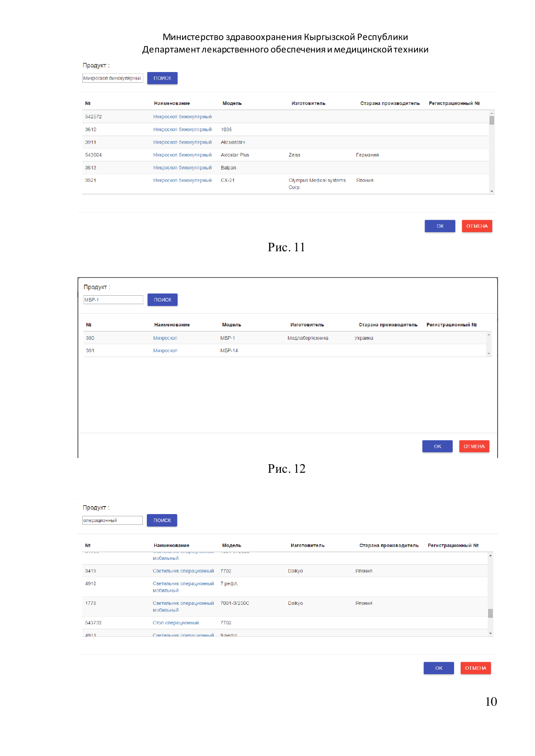
Task: Click ОТМЕНА button in the операционный dialog
Action: tap(475, 668)
